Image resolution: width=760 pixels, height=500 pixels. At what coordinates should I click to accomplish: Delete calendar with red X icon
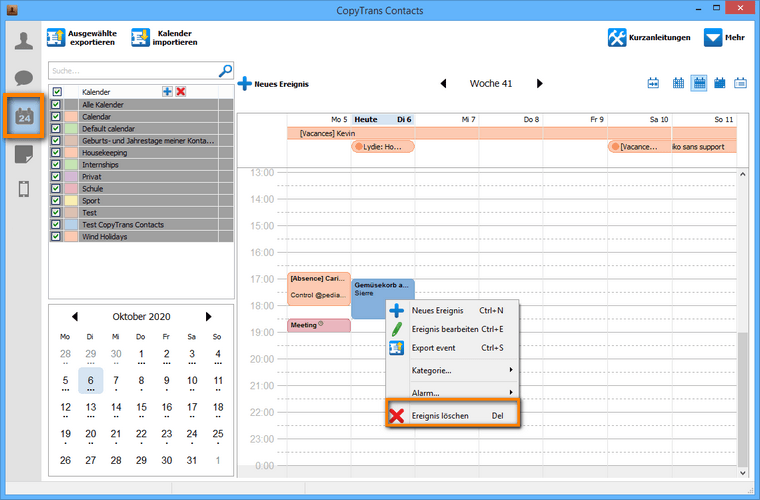181,92
